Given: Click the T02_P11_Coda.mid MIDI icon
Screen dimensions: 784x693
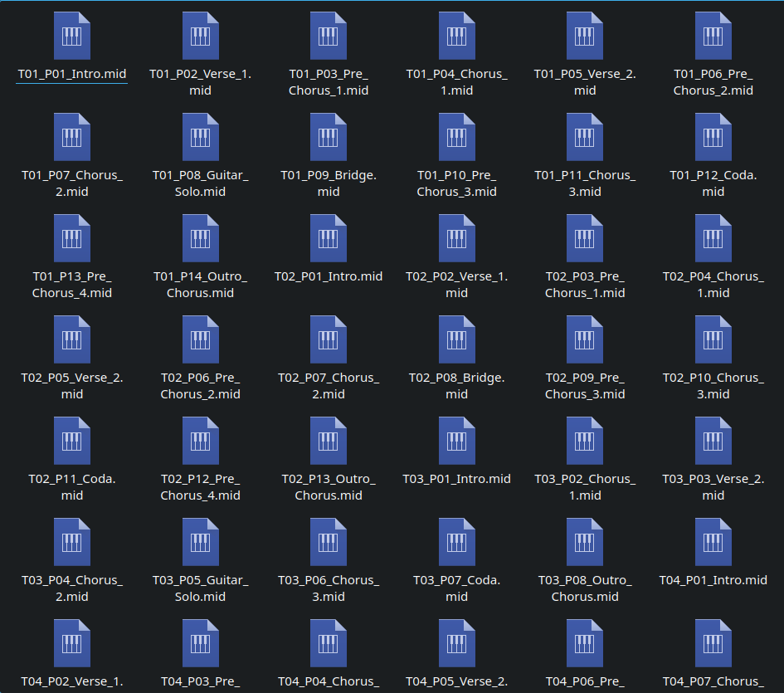Looking at the screenshot, I should click(x=72, y=441).
